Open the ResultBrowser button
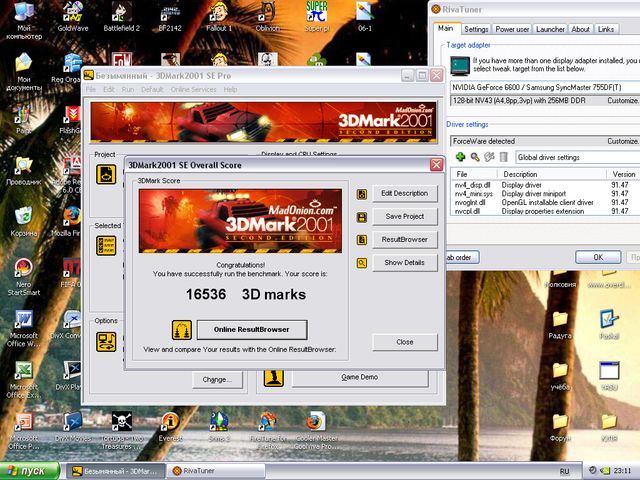Viewport: 640px width, 480px height. pos(404,240)
